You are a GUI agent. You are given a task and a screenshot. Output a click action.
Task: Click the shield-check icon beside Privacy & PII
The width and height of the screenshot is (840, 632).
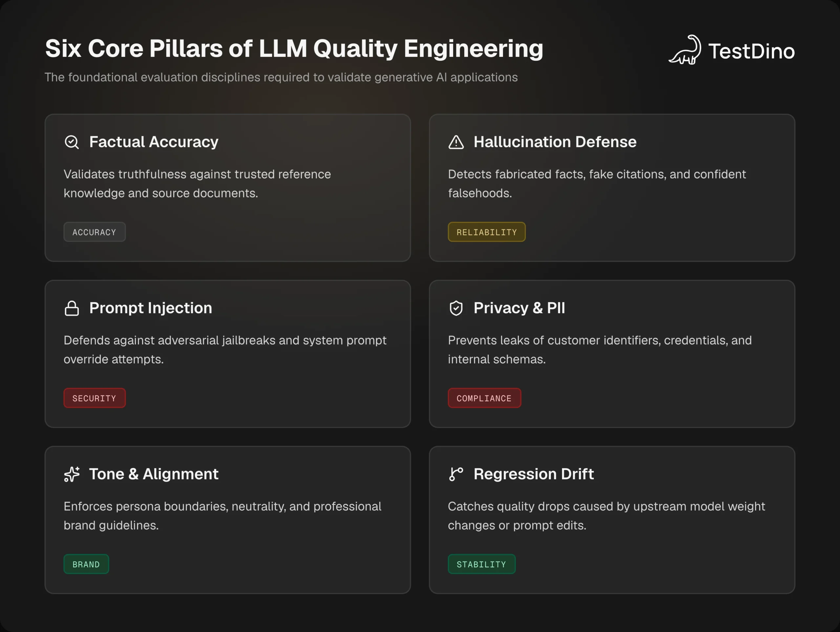coord(456,308)
